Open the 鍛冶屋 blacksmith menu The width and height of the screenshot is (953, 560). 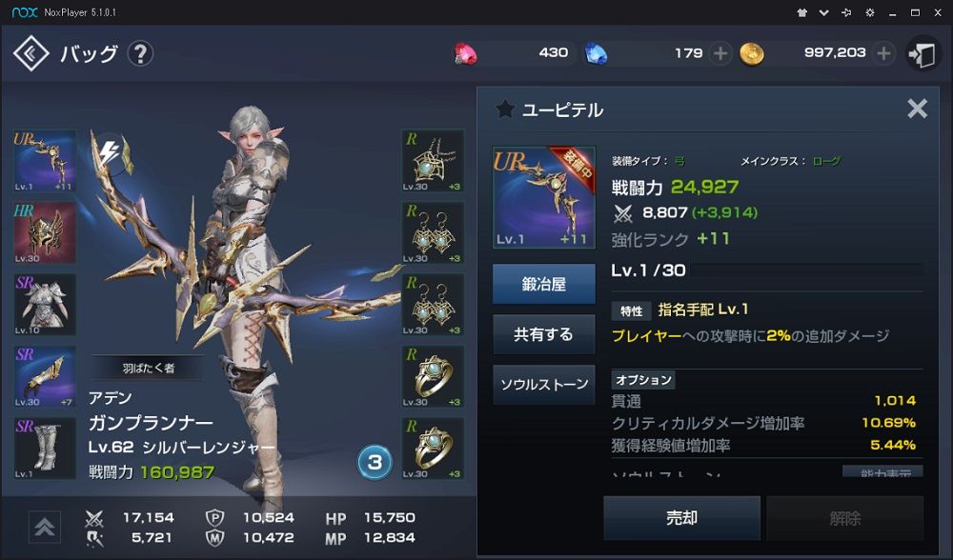(x=544, y=284)
